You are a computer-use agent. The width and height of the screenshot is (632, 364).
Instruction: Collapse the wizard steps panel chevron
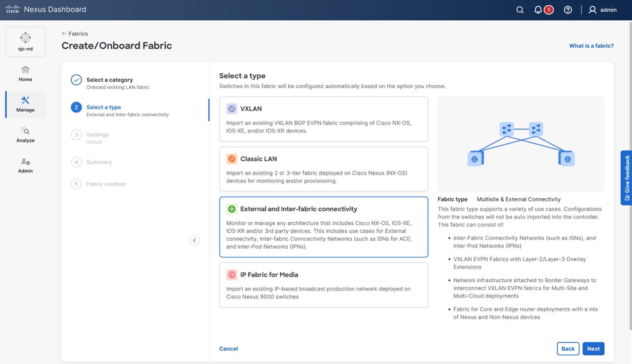tap(194, 240)
